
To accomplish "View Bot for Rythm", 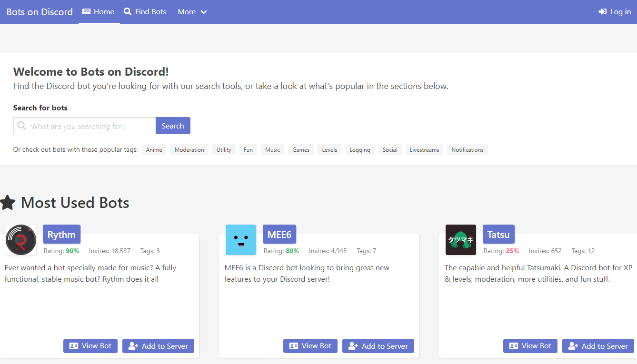I will click(90, 346).
